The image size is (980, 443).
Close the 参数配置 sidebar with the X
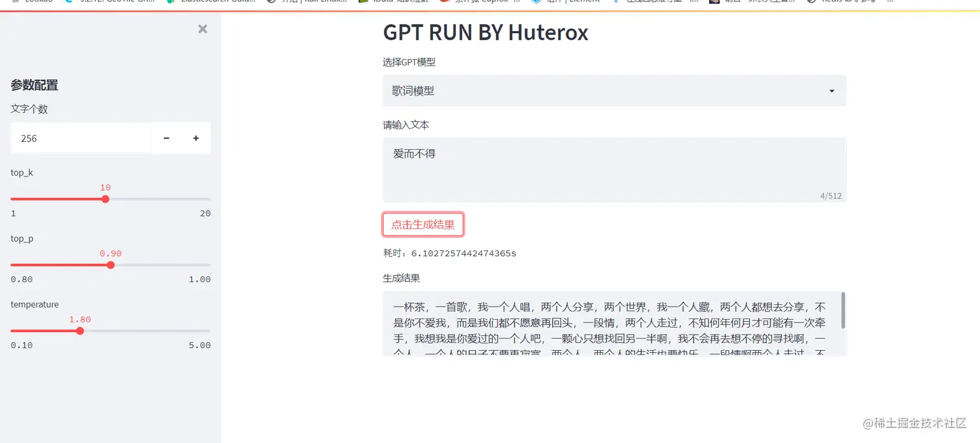(x=203, y=29)
